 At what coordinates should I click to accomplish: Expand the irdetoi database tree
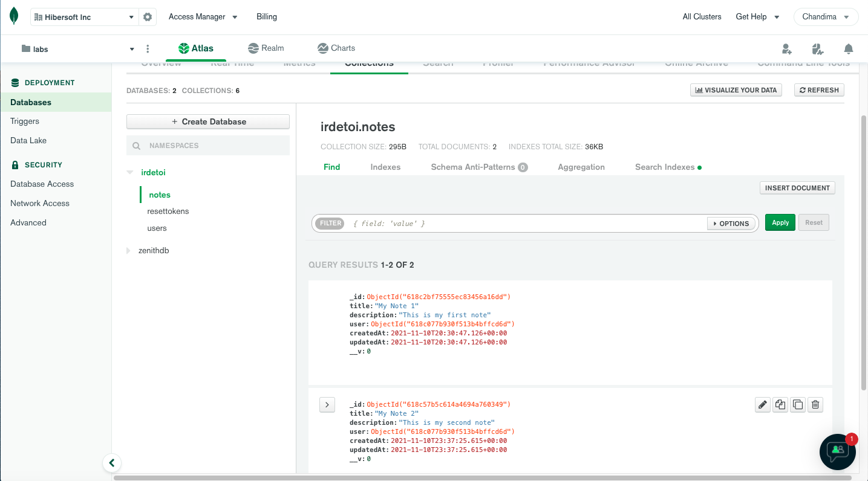[x=129, y=172]
